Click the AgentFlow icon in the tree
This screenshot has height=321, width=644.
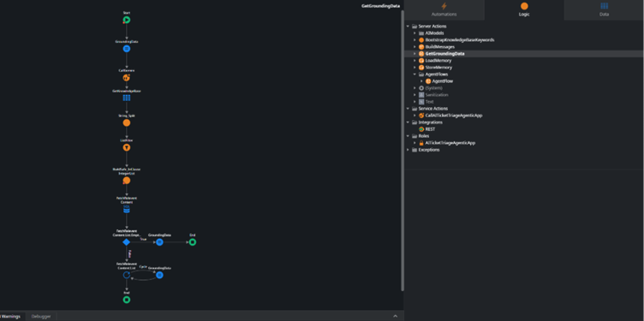tap(428, 80)
